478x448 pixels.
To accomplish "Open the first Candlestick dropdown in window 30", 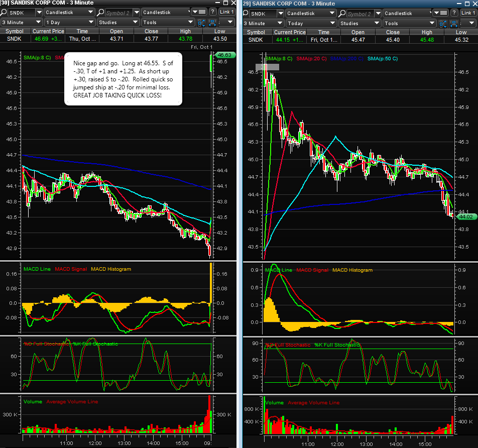I will (69, 13).
